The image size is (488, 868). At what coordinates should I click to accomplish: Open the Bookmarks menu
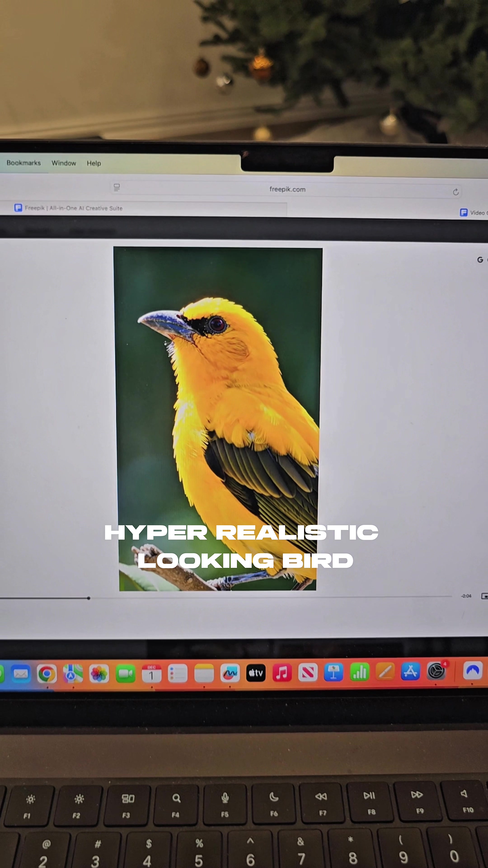(23, 163)
